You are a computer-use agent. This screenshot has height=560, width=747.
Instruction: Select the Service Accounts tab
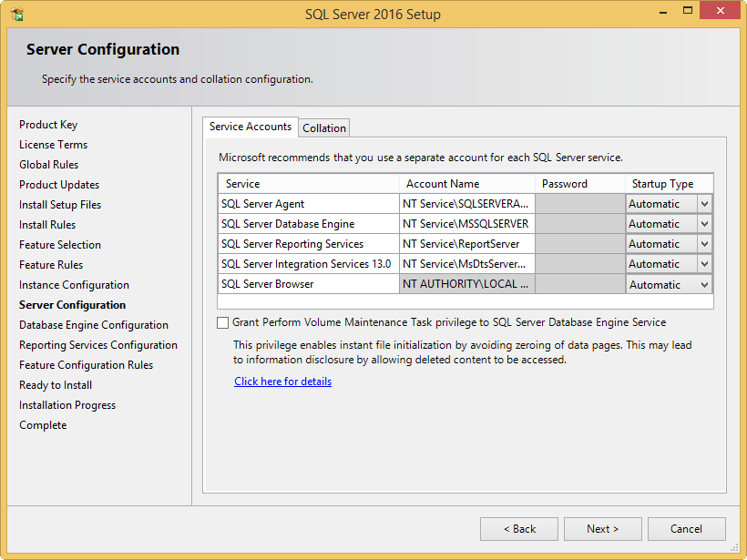tap(251, 127)
